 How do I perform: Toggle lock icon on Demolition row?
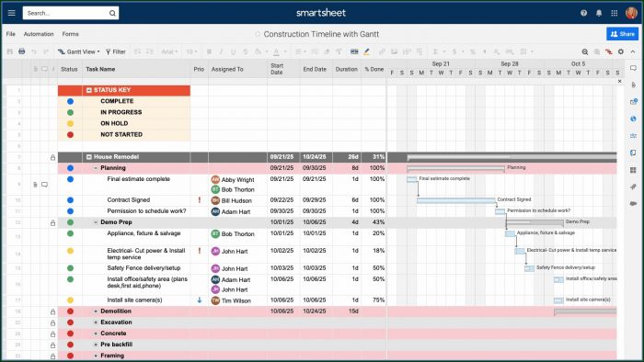tap(53, 311)
